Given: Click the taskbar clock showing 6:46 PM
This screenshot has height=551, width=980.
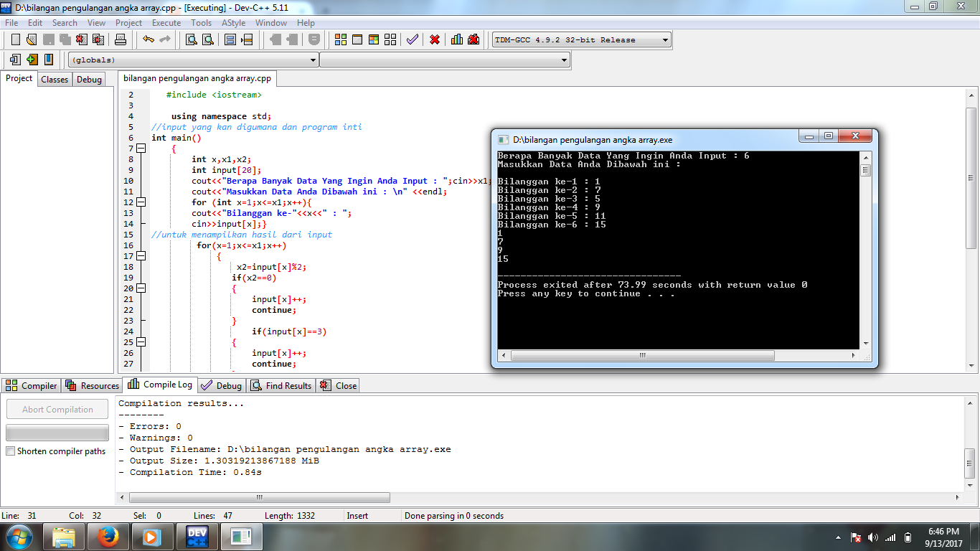Looking at the screenshot, I should [x=943, y=537].
